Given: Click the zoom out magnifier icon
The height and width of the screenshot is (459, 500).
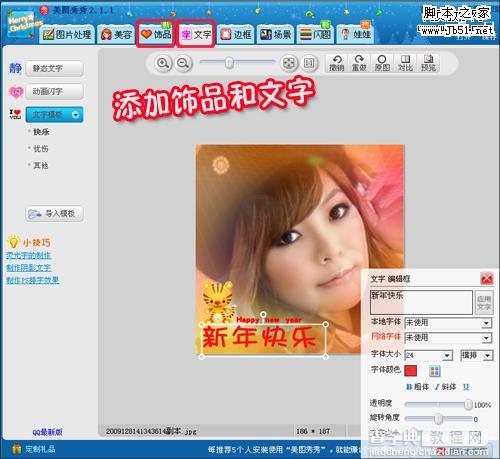Looking at the screenshot, I should [x=183, y=63].
